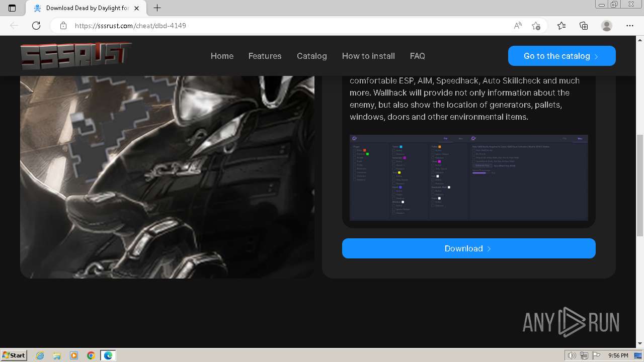This screenshot has height=362, width=644.
Task: Add page to favorites star icon
Action: (536, 26)
